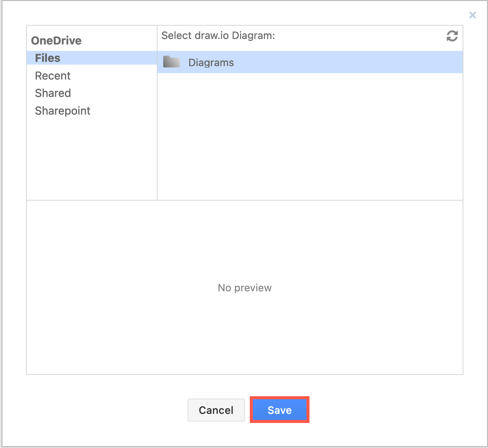Switch to Recent files view
Viewport: 488px width, 448px height.
(53, 76)
